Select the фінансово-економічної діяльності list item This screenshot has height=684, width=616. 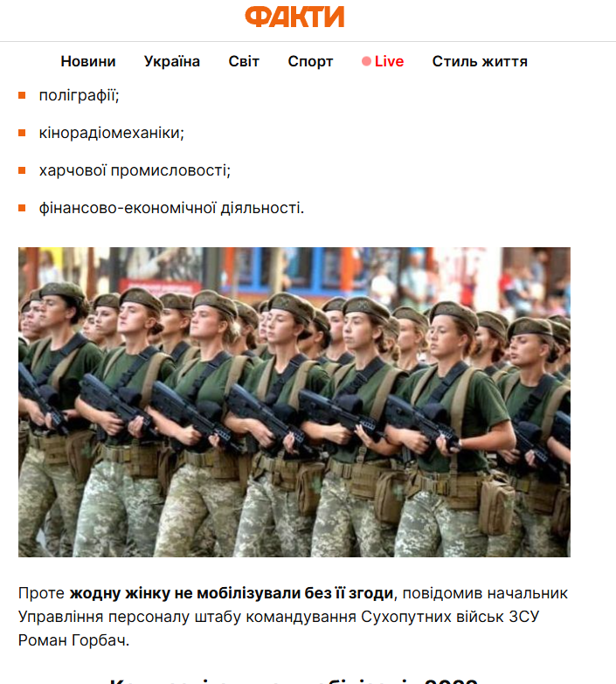click(171, 208)
